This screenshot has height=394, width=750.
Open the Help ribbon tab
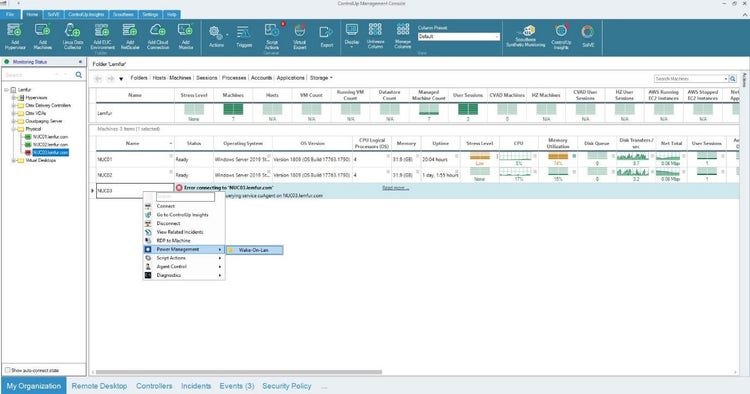coord(171,14)
